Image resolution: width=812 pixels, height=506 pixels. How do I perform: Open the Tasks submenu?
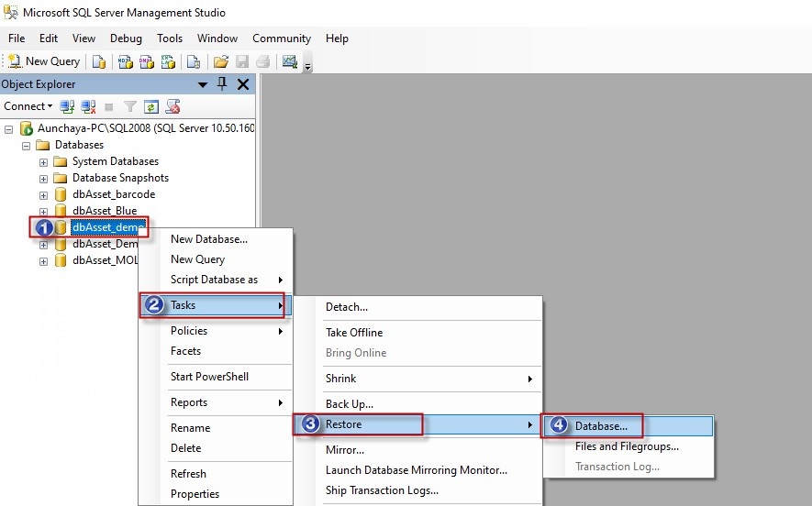coord(216,305)
